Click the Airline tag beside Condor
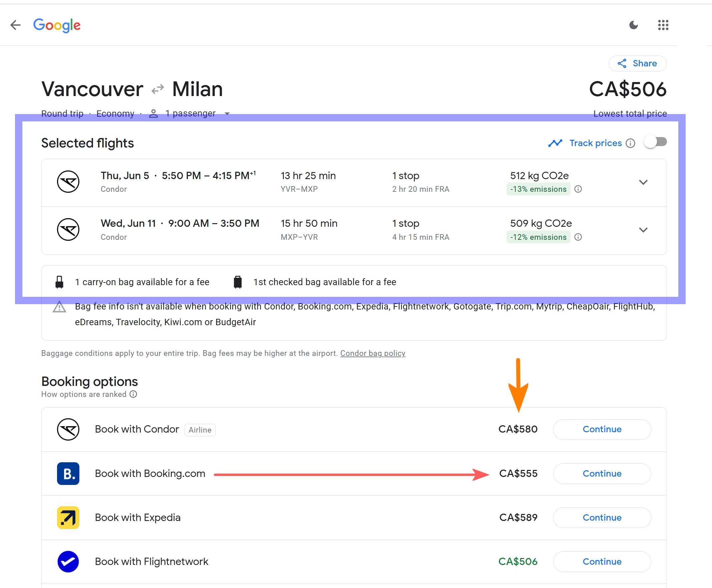Screen dimensions: 712x588 (x=200, y=430)
